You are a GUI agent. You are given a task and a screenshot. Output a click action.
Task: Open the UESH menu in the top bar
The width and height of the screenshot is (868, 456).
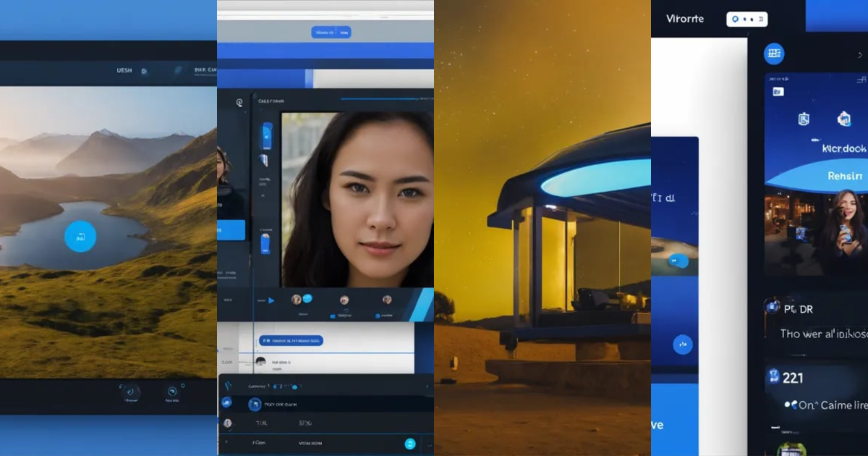pos(124,69)
